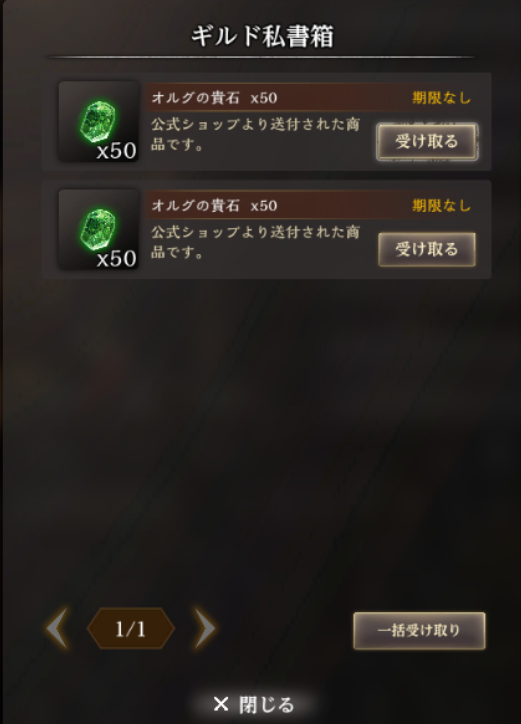Click the divider line under the ギルド私書箱 title

pos(261,57)
